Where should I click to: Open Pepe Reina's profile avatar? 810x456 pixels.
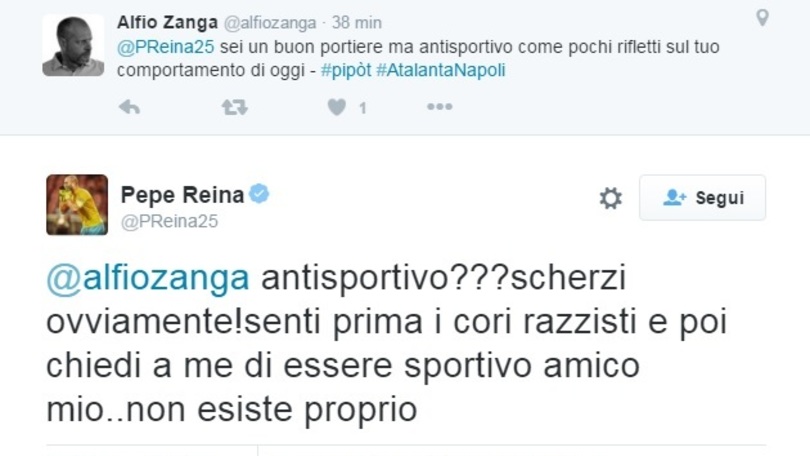point(77,205)
